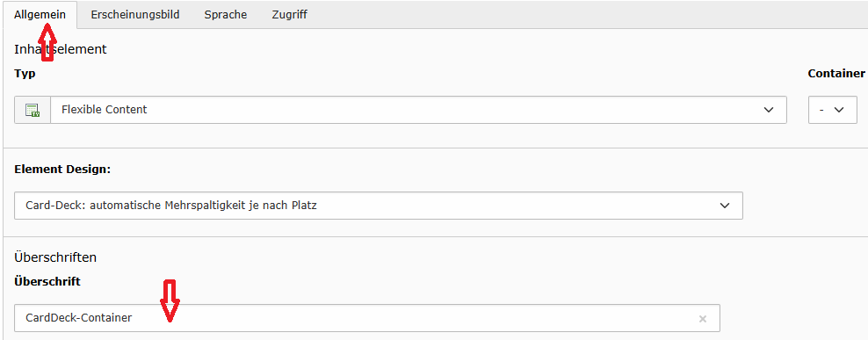Screen dimensions: 868x340
Task: Open the Typ dropdown showing Flexible Content
Action: pyautogui.click(x=401, y=110)
